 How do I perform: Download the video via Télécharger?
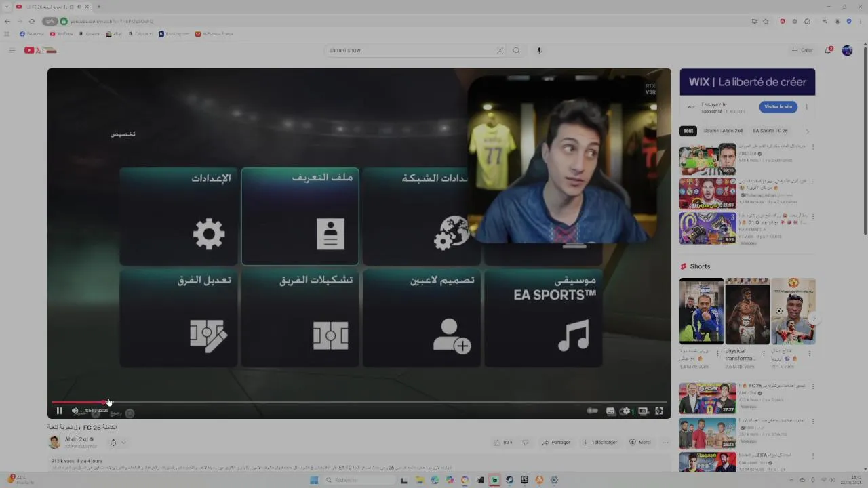click(x=600, y=443)
